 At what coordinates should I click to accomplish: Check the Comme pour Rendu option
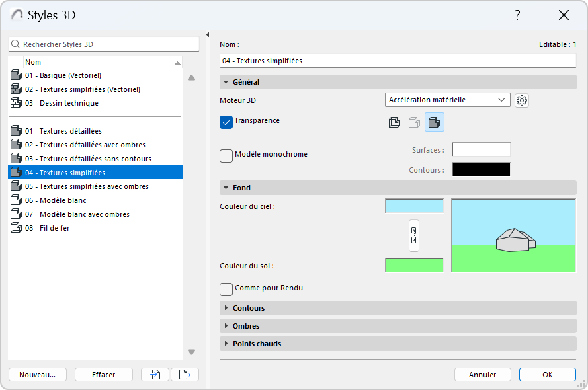coord(226,290)
